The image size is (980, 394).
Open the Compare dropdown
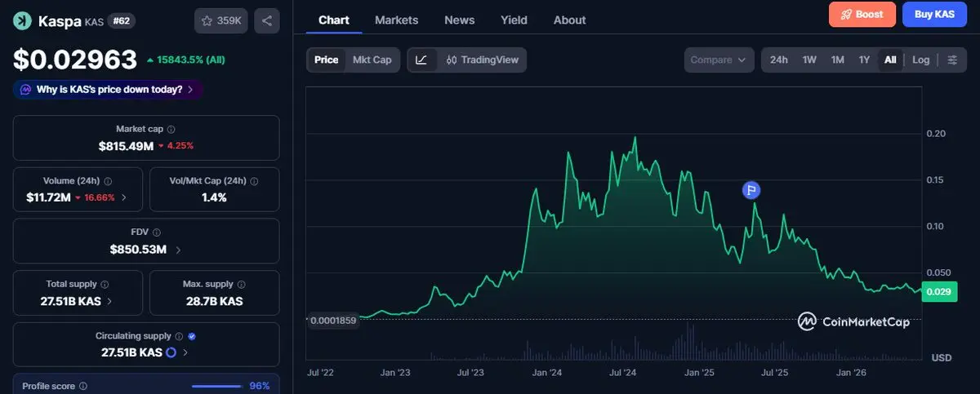tap(719, 60)
